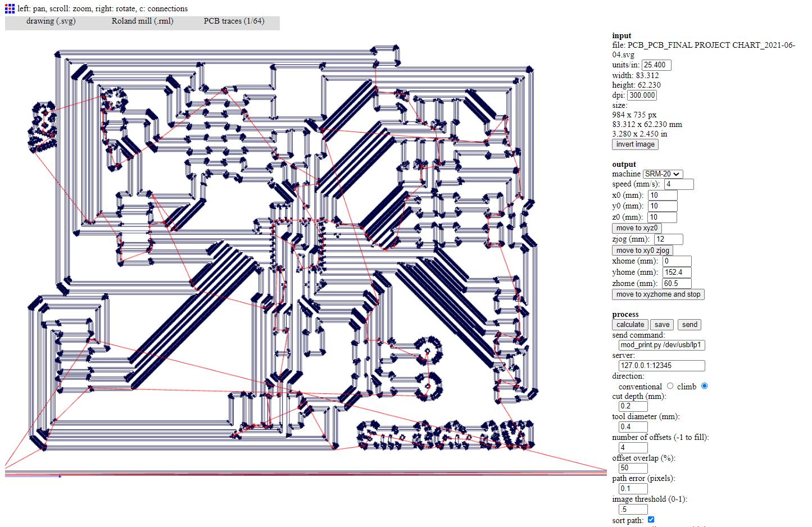Viewport: 812px width, 527px height.
Task: Click the y0 (mm) input field
Action: (663, 206)
